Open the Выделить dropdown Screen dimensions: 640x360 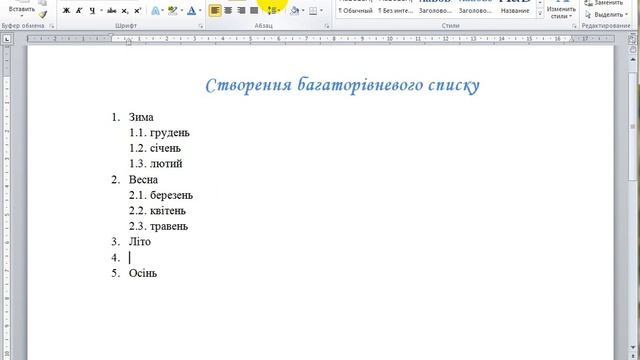(x=606, y=15)
